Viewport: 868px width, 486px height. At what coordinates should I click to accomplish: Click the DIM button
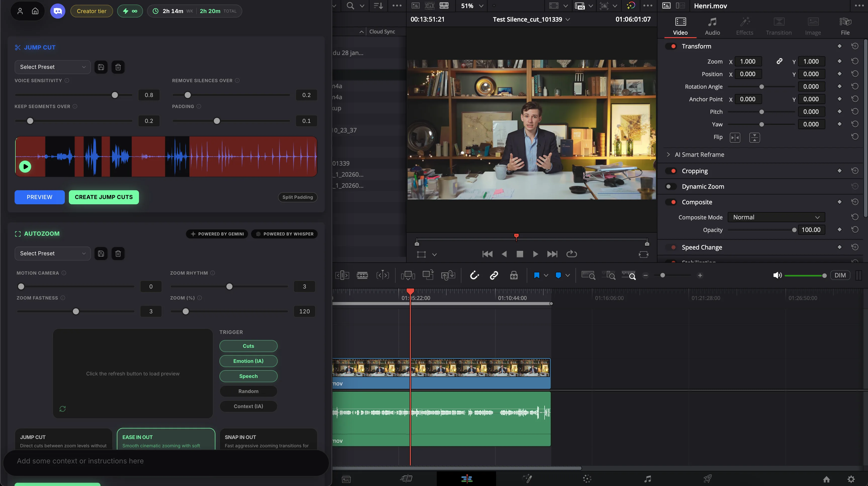[840, 275]
